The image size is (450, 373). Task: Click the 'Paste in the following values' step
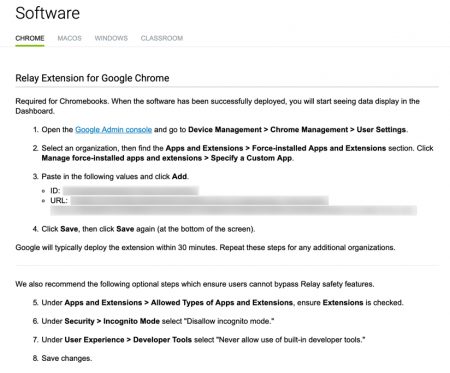(115, 176)
